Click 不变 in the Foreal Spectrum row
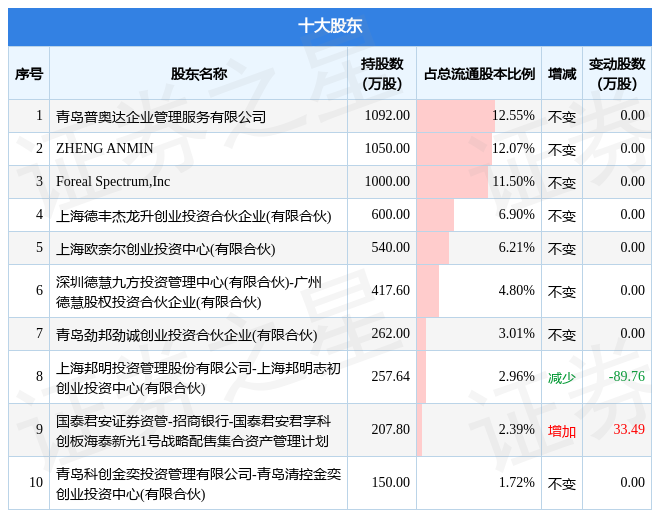This screenshot has width=652, height=518. 562,183
